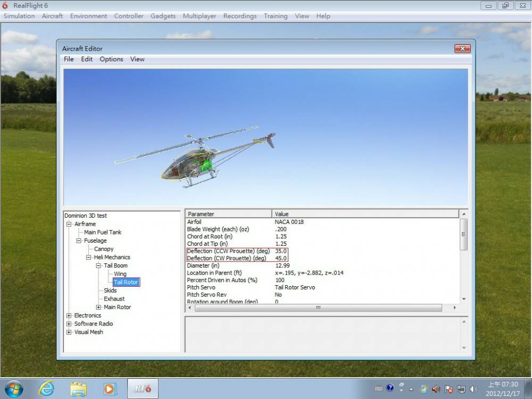This screenshot has width=532, height=399.
Task: Open the Windows Start menu
Action: (14, 389)
